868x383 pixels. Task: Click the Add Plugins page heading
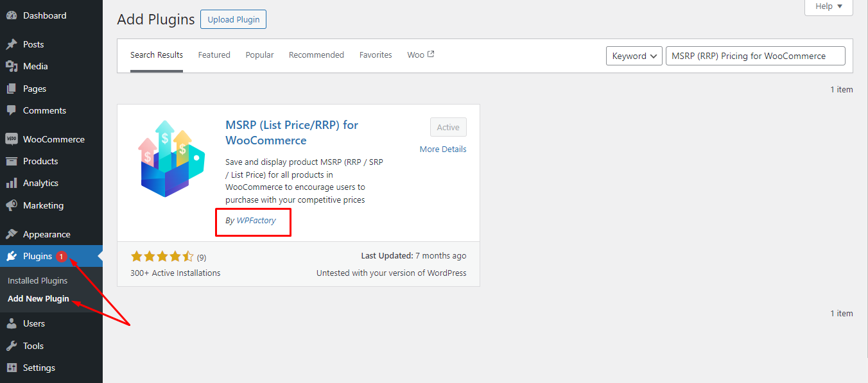(156, 19)
